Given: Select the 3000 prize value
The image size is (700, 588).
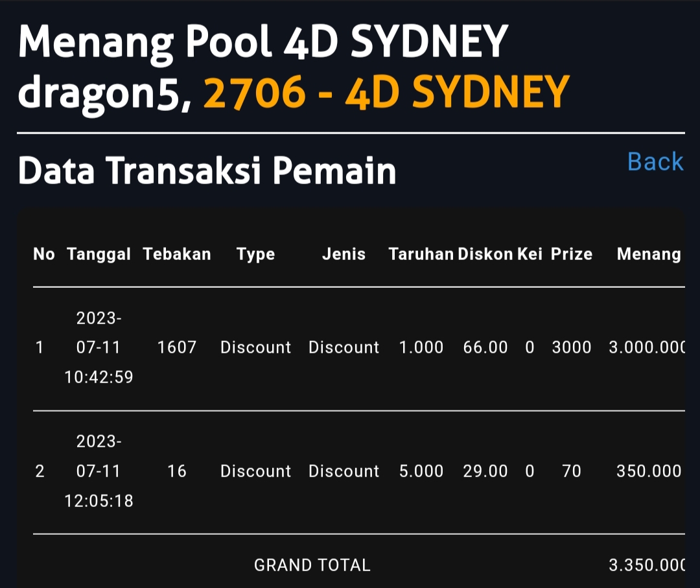Looking at the screenshot, I should click(x=571, y=347).
